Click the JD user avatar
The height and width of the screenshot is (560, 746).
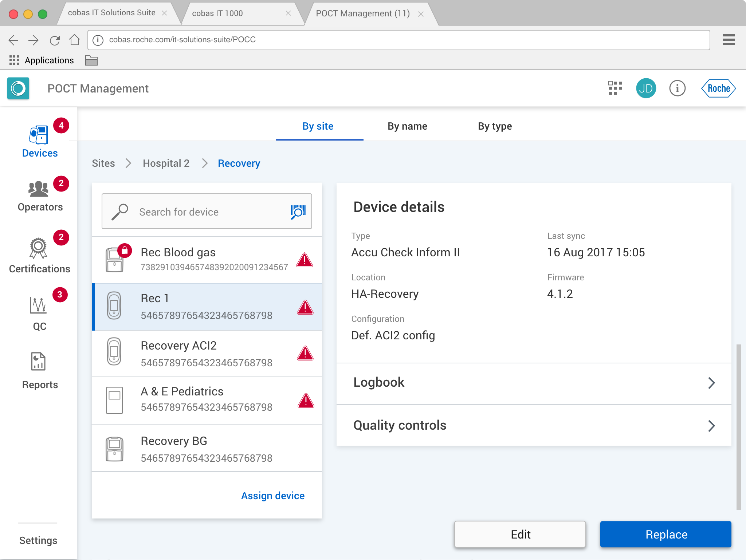coord(645,88)
